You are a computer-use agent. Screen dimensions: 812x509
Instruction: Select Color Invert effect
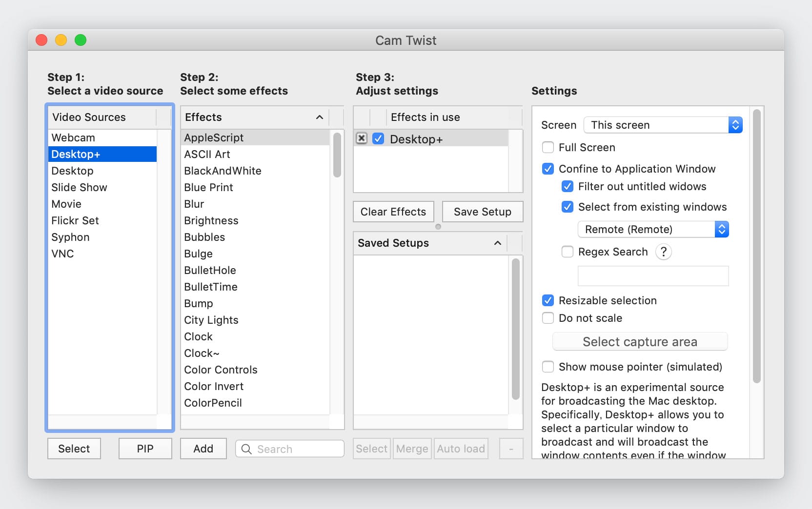click(x=255, y=386)
